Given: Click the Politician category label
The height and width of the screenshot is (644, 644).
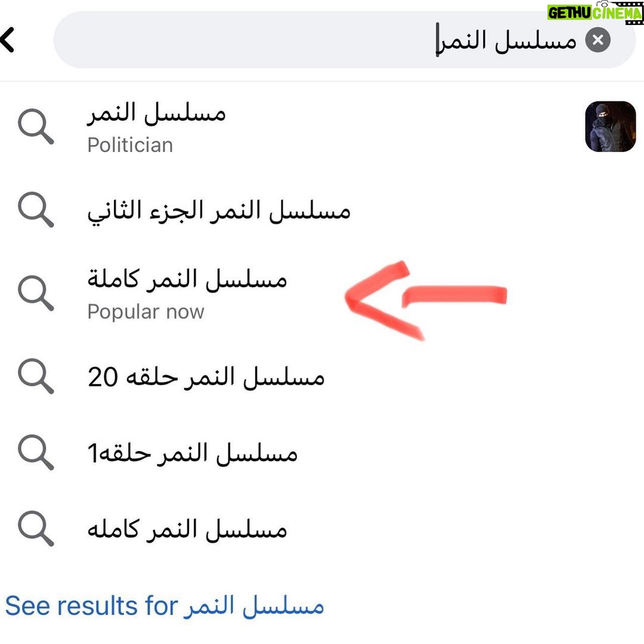Looking at the screenshot, I should pyautogui.click(x=130, y=145).
